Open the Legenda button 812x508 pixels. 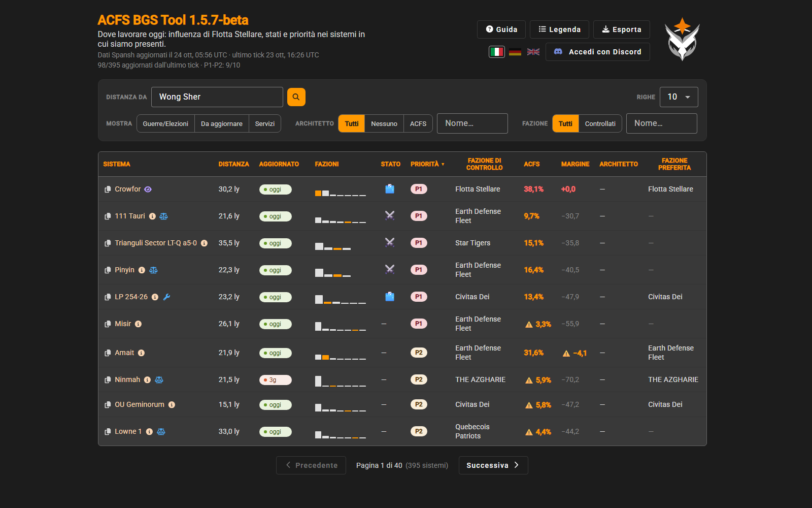pos(559,29)
